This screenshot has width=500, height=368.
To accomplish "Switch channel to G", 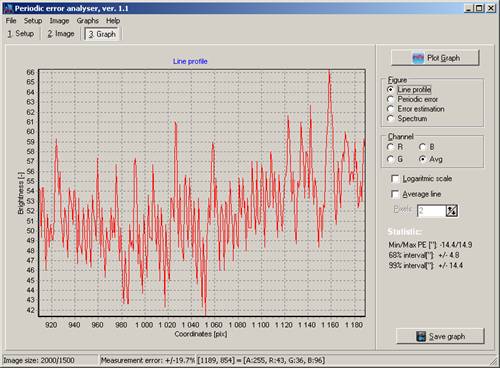I will click(391, 159).
